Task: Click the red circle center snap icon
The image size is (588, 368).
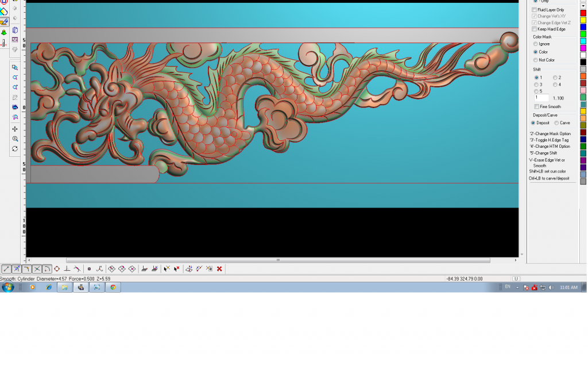Action: point(57,269)
